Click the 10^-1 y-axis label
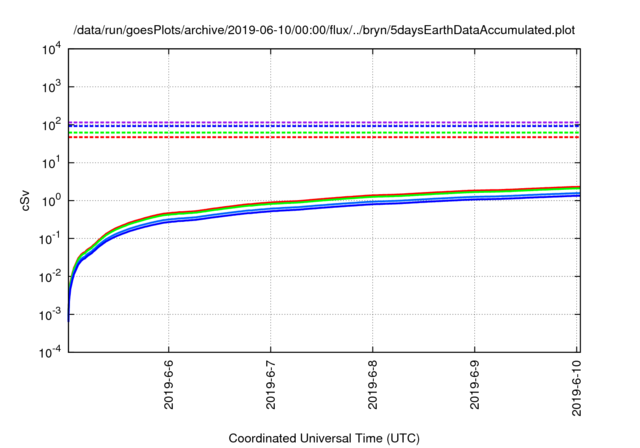 [50, 238]
